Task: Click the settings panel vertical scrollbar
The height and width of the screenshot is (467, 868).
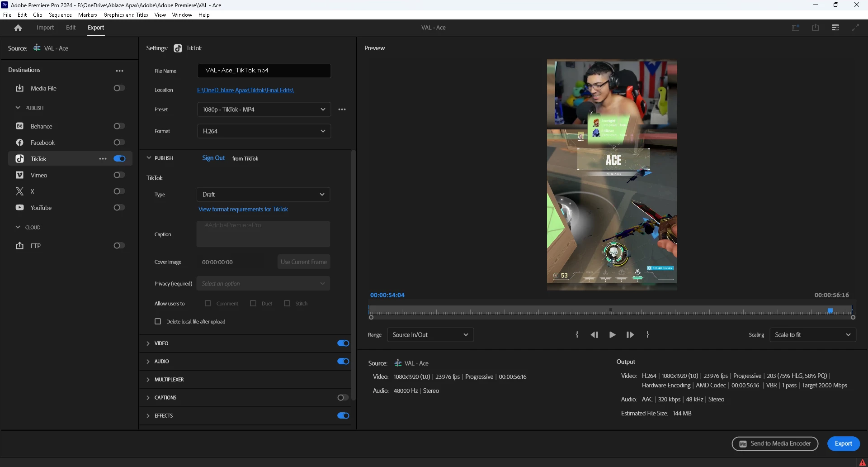Action: 354,275
